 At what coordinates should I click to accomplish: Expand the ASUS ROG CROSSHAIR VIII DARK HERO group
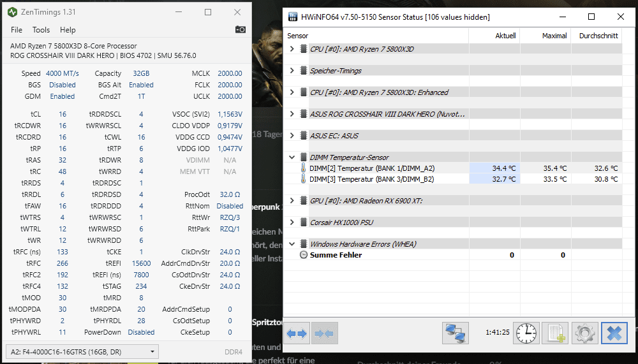point(292,114)
